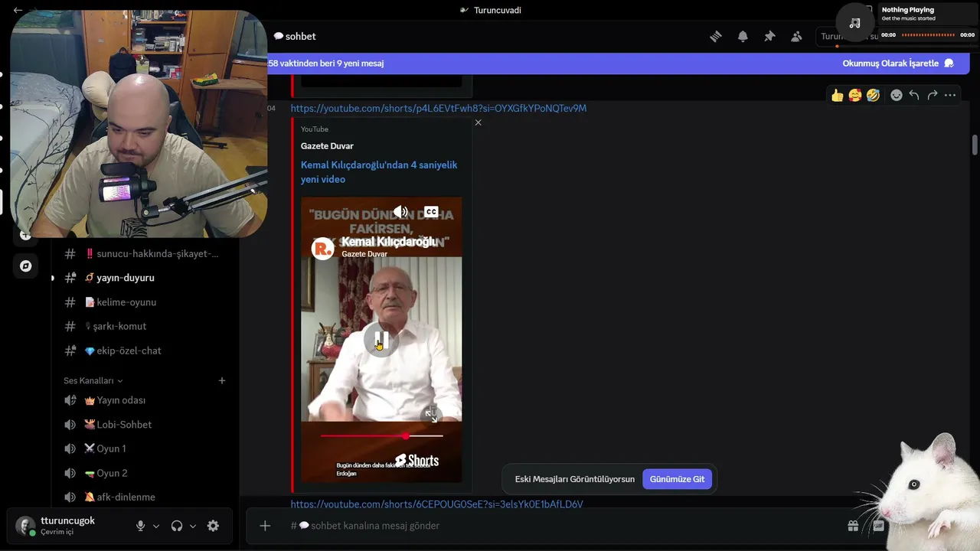Show pinned messages with pin icon
Image resolution: width=980 pixels, height=551 pixels.
click(769, 36)
